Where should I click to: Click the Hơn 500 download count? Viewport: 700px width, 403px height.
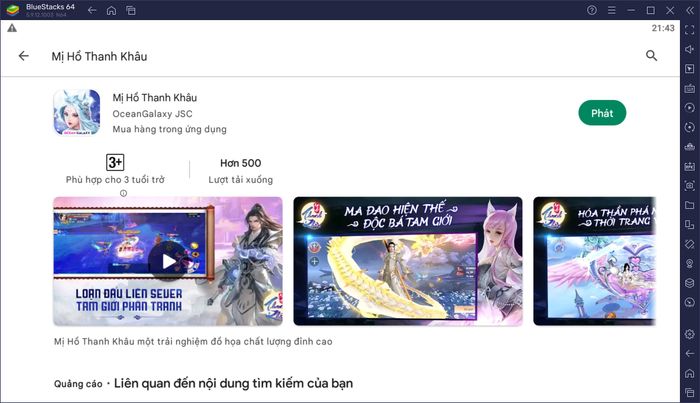[x=241, y=163]
